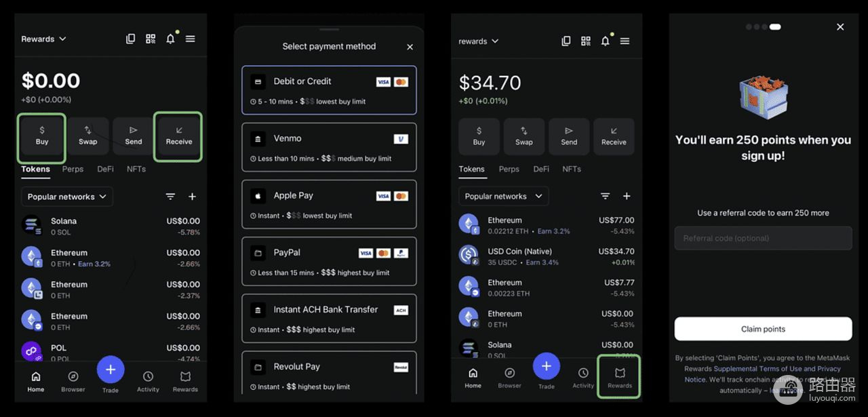Open Popular networks dropdown in $0.00 wallet

point(67,197)
